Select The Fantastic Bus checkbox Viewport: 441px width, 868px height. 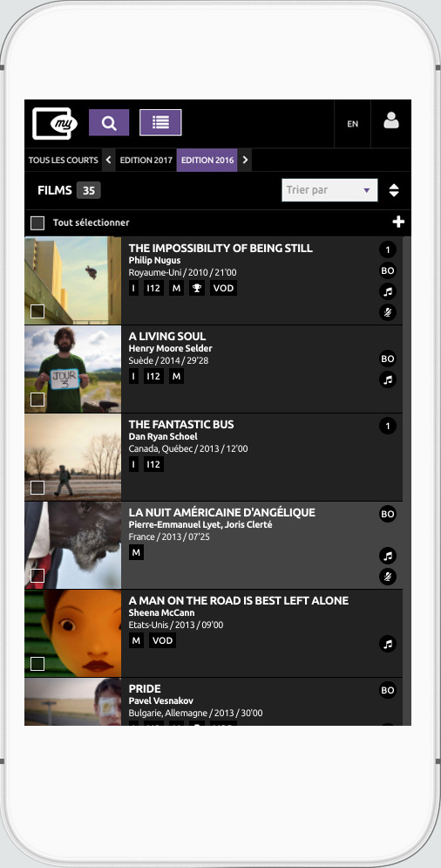[37, 488]
